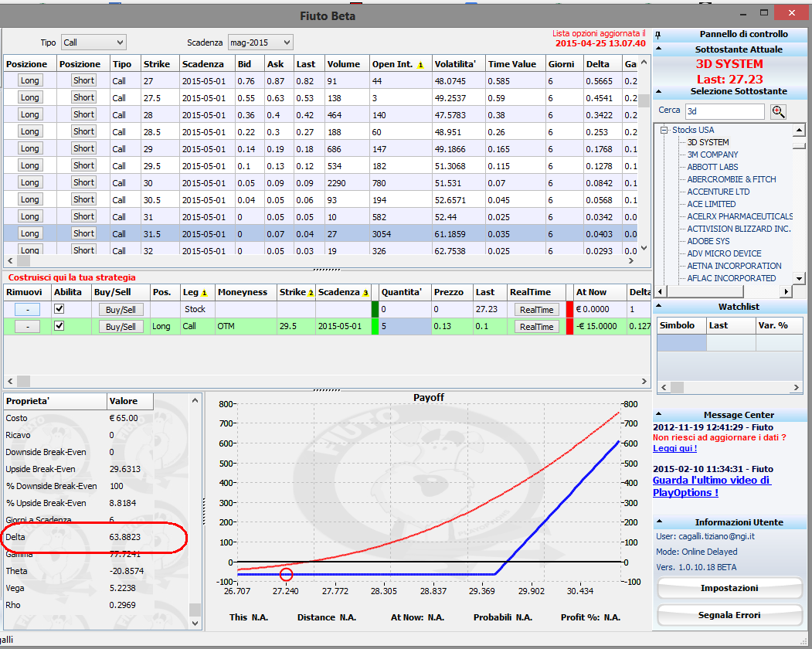
Task: Follow the Leggi qui! link
Action: click(x=674, y=448)
